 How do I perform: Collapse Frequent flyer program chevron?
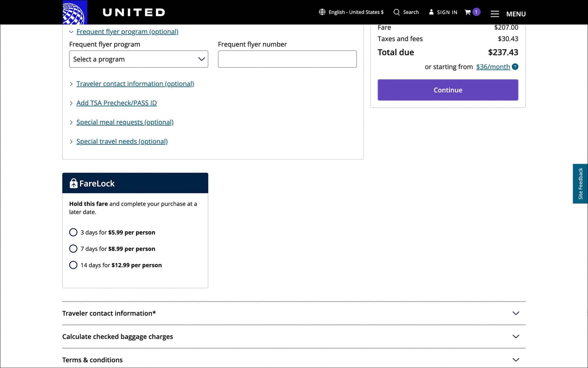[x=71, y=32]
